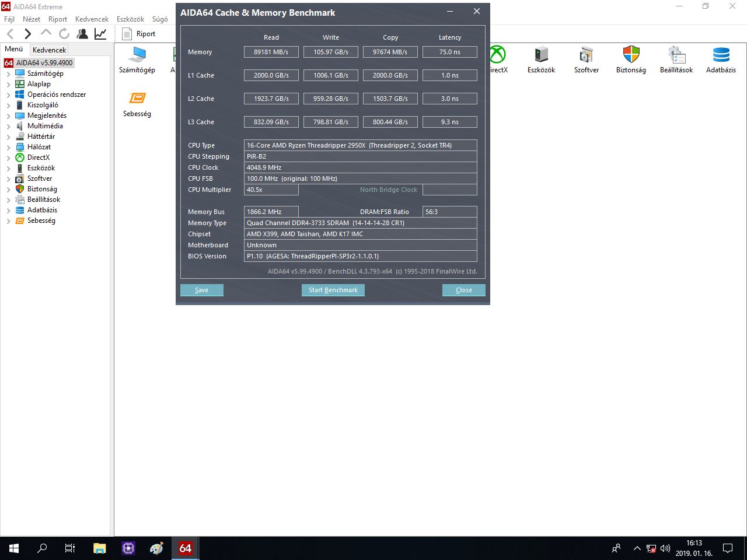This screenshot has width=747, height=560.
Task: Open the DirectX large icon
Action: coord(498,60)
